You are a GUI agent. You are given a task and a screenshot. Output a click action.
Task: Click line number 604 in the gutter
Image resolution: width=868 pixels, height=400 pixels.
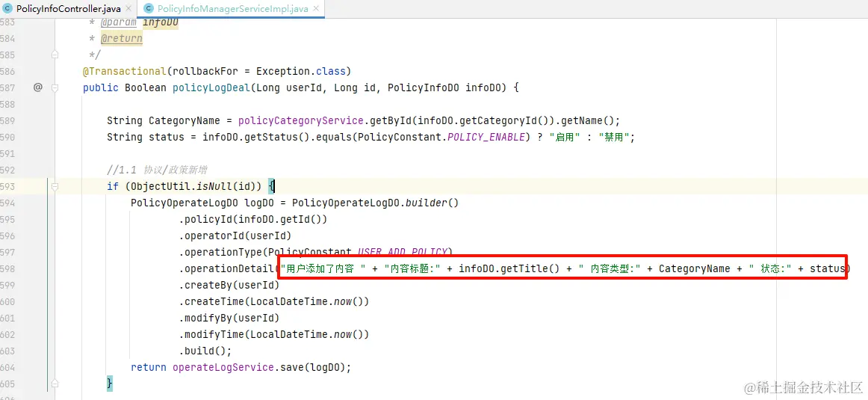point(7,367)
